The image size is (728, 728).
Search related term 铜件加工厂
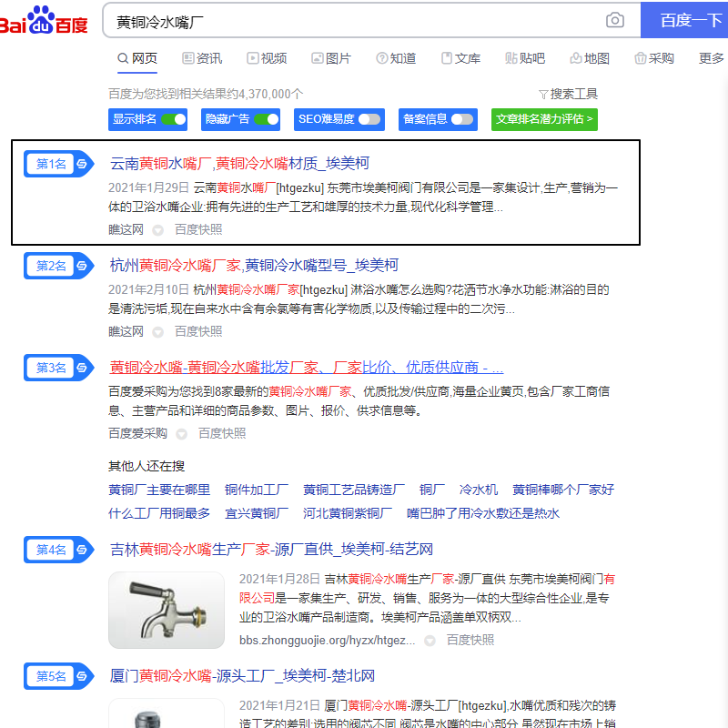(x=257, y=490)
